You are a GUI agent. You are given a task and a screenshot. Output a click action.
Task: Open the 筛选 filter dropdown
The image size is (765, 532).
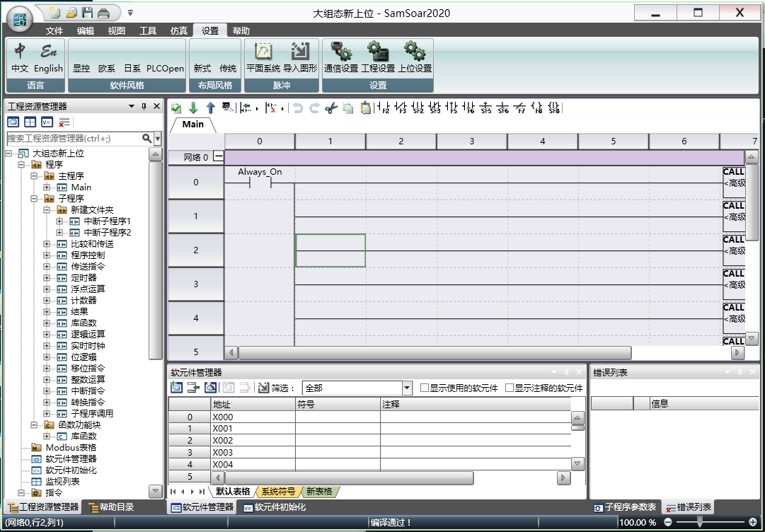[407, 388]
